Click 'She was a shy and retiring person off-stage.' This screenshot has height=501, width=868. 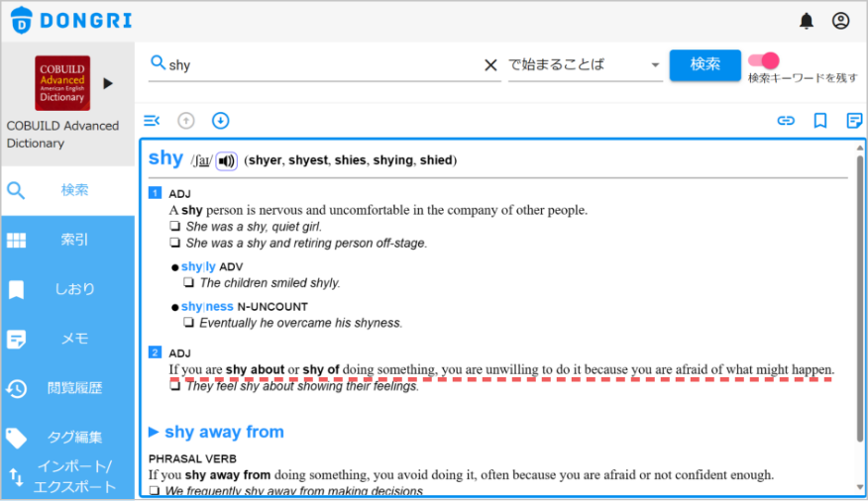tap(306, 244)
